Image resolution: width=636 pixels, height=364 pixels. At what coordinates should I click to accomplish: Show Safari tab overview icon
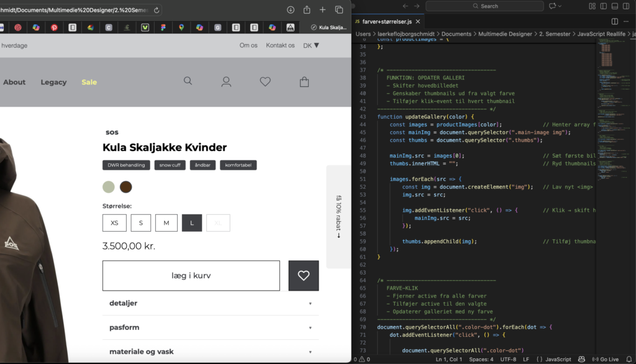point(339,9)
